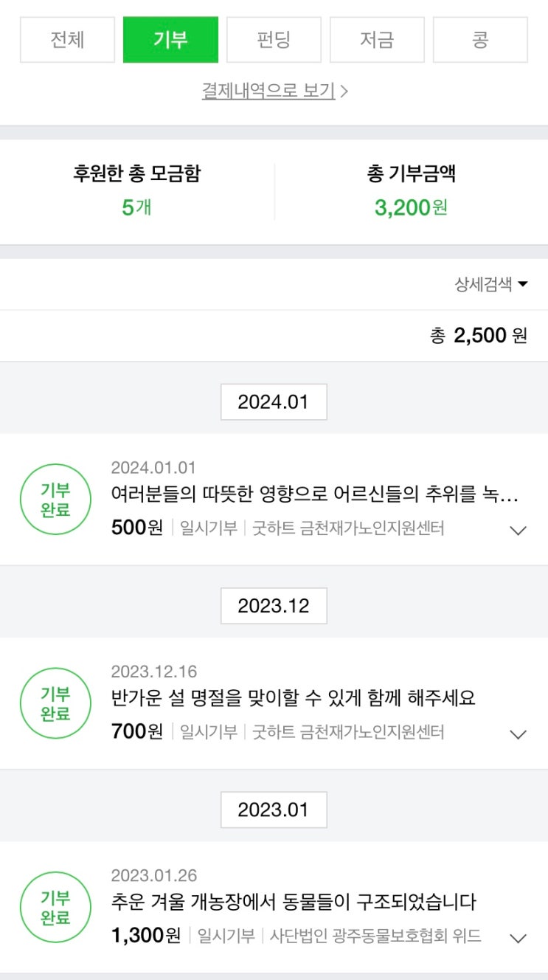Switch to the 저금 tab

(377, 40)
